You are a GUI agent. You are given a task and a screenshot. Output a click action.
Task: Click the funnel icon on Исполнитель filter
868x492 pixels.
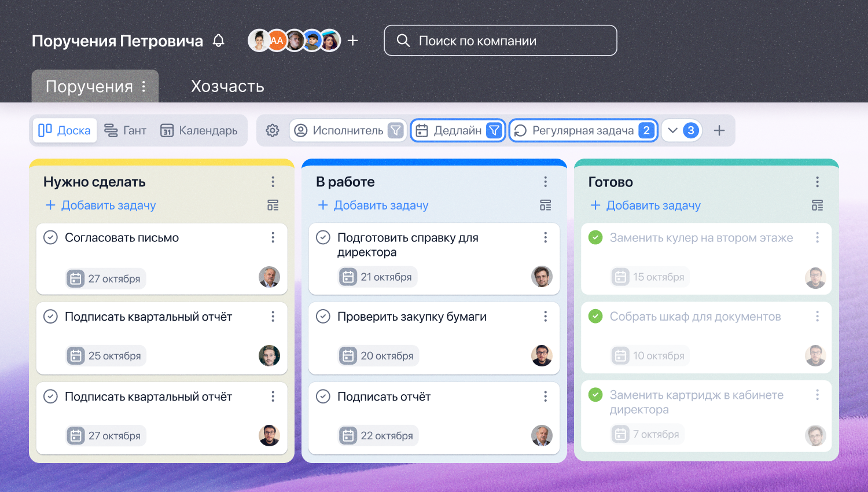395,130
